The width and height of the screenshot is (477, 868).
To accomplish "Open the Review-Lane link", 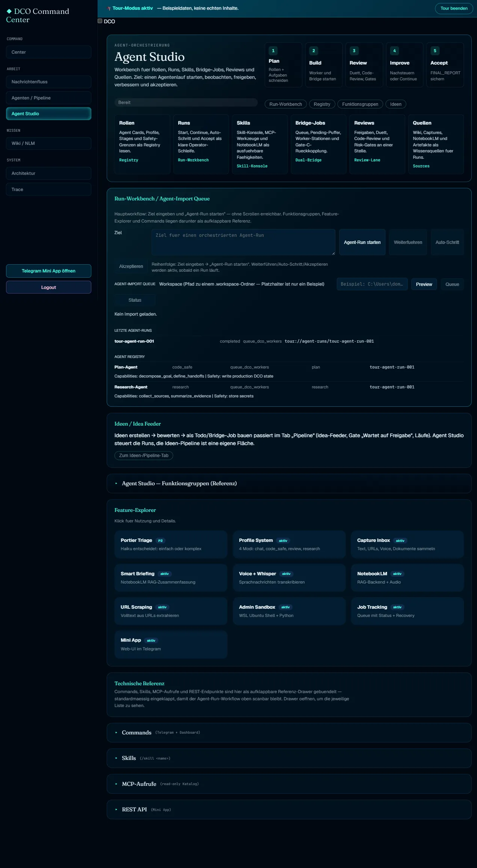I will point(367,160).
